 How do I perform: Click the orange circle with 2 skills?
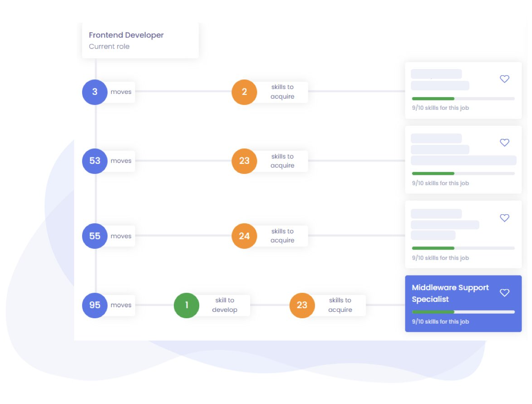[244, 92]
